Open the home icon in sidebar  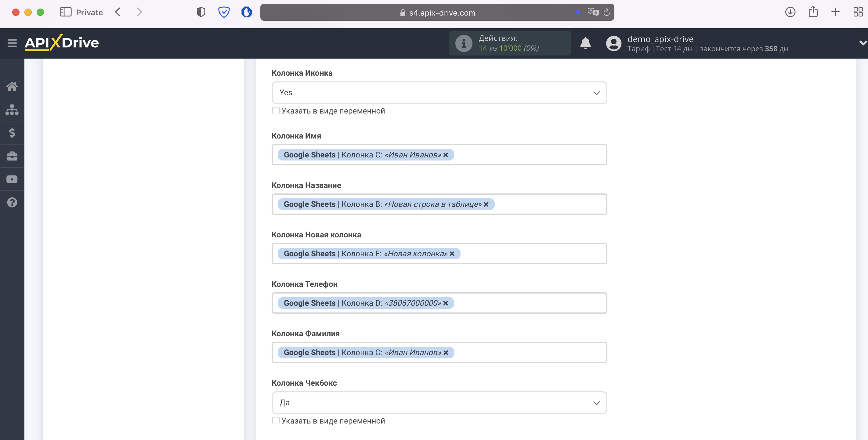tap(12, 87)
